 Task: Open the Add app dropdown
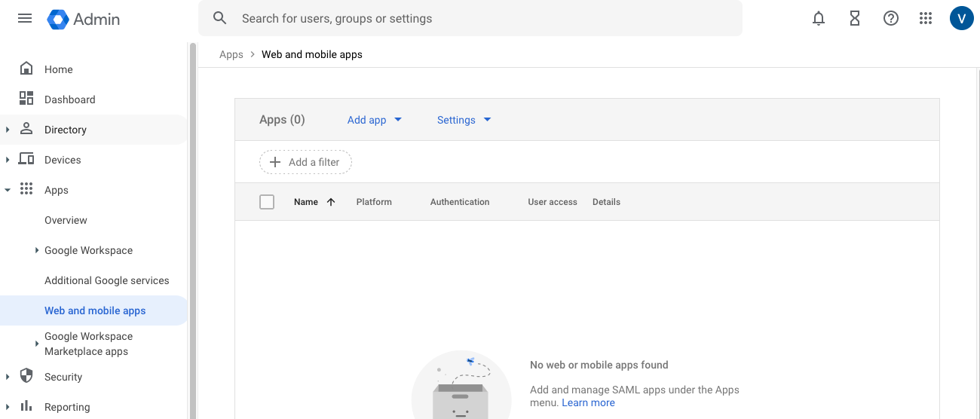pos(375,120)
